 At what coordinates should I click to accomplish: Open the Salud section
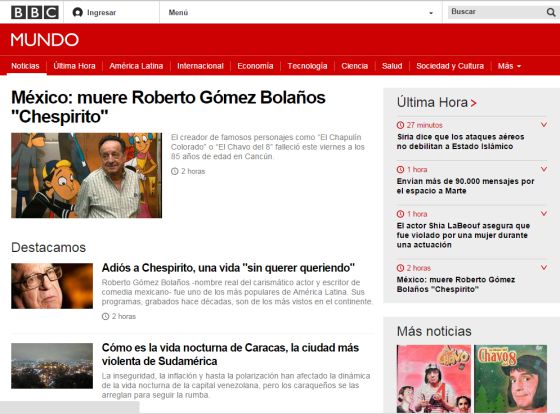pyautogui.click(x=392, y=66)
